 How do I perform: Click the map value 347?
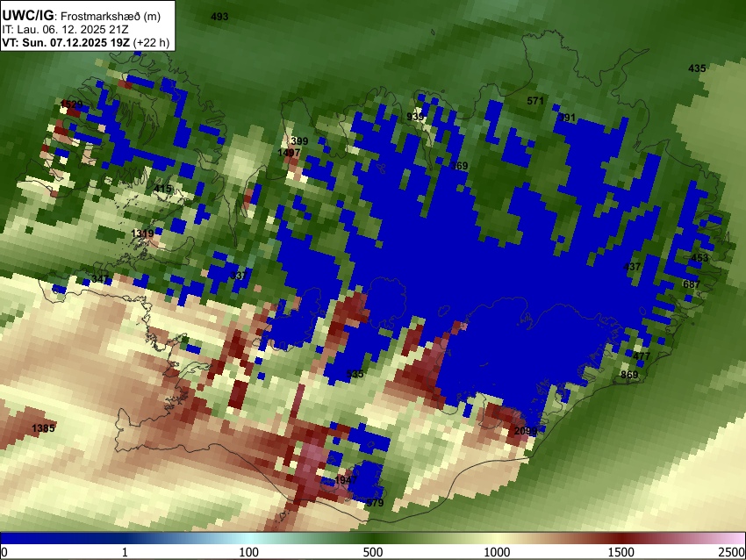tap(100, 279)
